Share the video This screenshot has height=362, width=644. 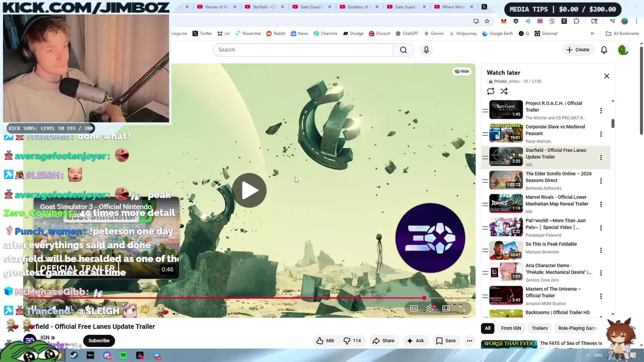point(383,341)
